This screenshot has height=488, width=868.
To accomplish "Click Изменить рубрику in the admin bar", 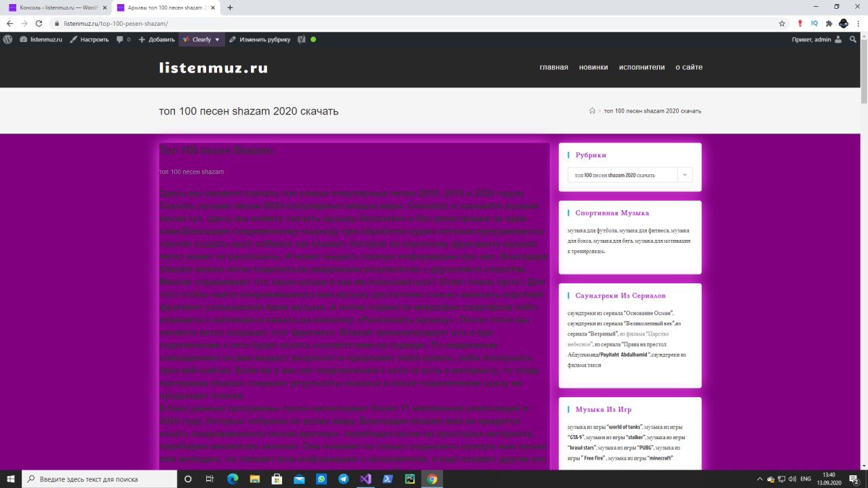I will point(260,39).
